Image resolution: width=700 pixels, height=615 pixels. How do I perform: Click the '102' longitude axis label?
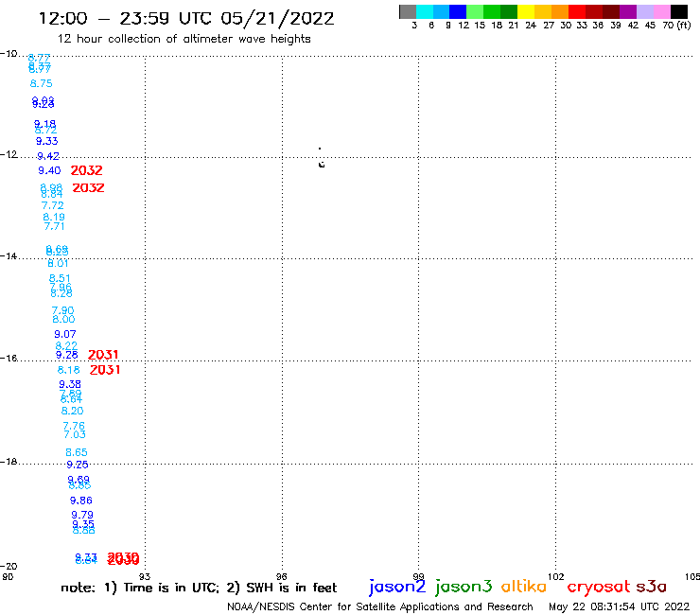click(x=556, y=576)
